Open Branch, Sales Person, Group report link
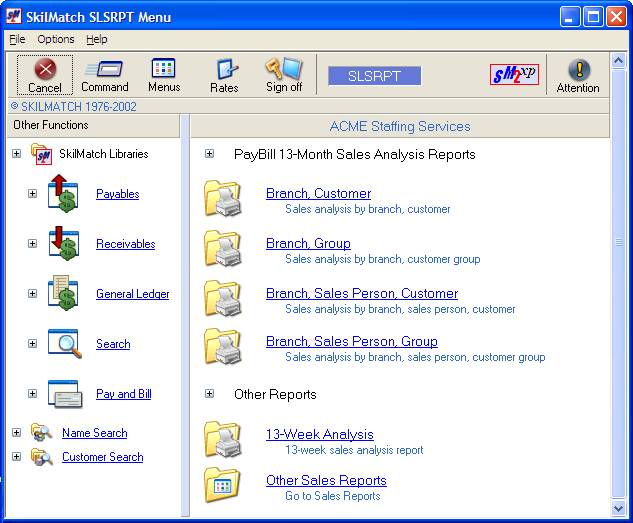The image size is (633, 523). pyautogui.click(x=352, y=341)
